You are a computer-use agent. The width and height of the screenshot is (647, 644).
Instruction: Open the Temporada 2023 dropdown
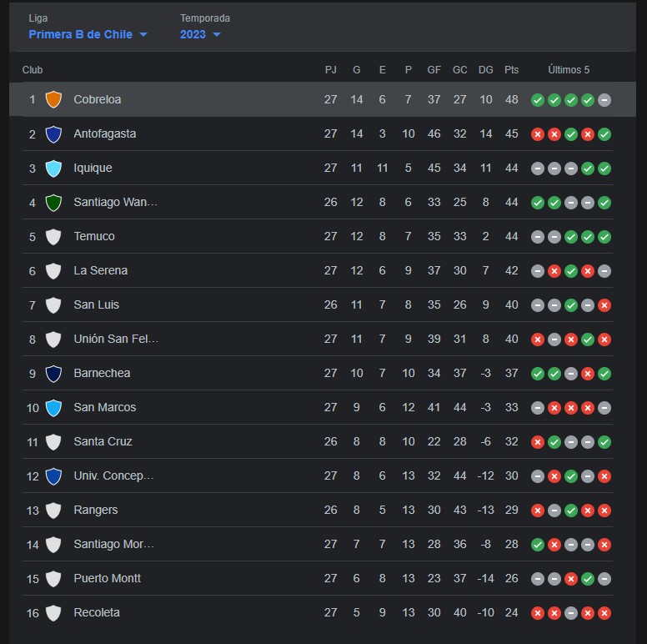[x=200, y=34]
